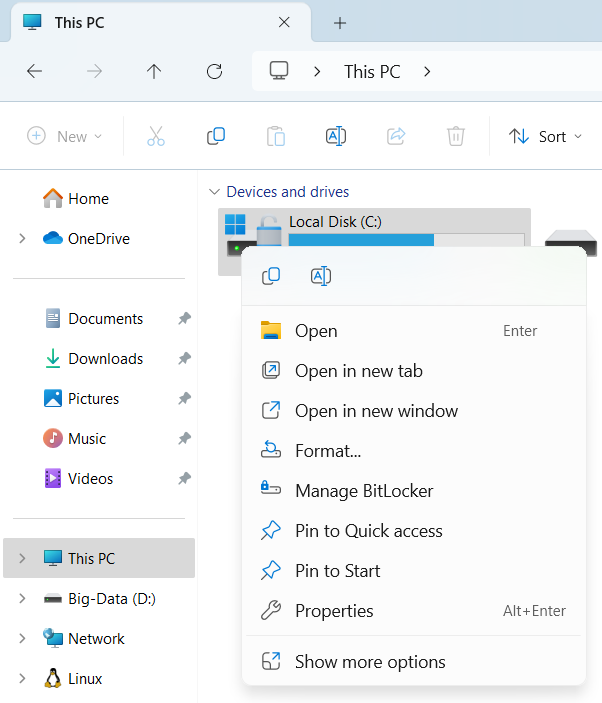This screenshot has width=602, height=703.
Task: Choose Pin to Quick access
Action: (414, 531)
